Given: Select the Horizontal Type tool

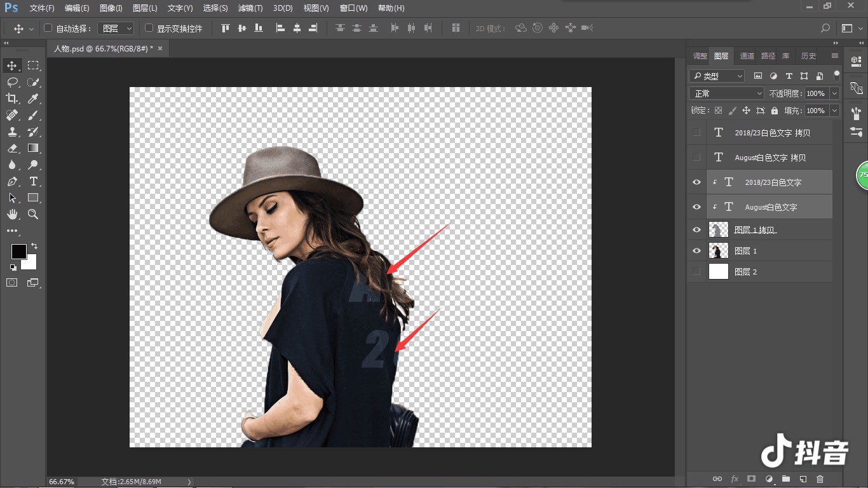Looking at the screenshot, I should pos(33,181).
